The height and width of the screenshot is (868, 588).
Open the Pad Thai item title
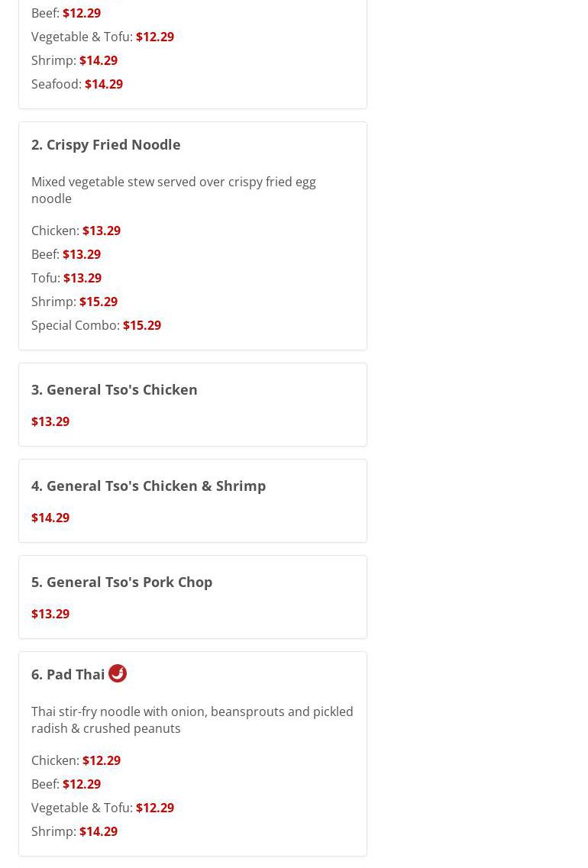coord(68,674)
